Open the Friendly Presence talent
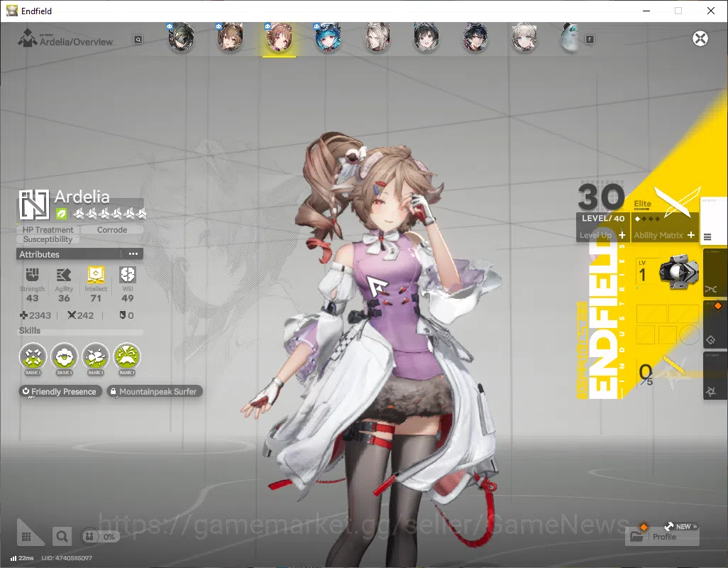The image size is (728, 568). (60, 391)
